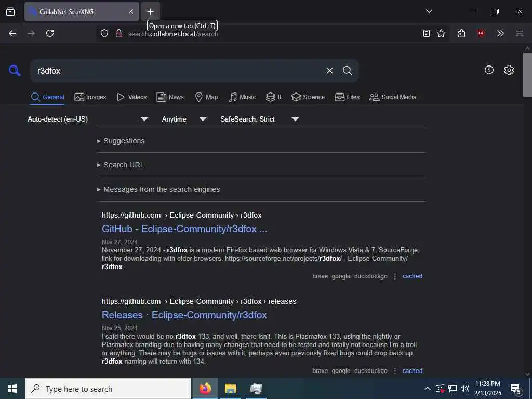Open more options dots on Releases result
Screen dimensions: 532x399
pos(395,371)
